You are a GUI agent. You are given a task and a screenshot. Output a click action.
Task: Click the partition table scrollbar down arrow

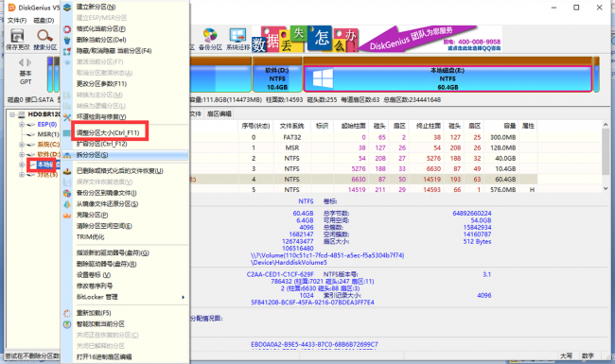pyautogui.click(x=606, y=188)
